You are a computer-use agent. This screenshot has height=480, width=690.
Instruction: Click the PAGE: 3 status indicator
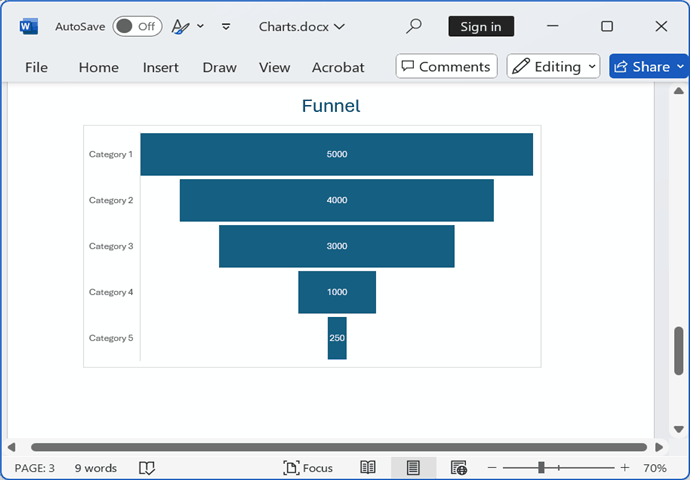pyautogui.click(x=35, y=468)
